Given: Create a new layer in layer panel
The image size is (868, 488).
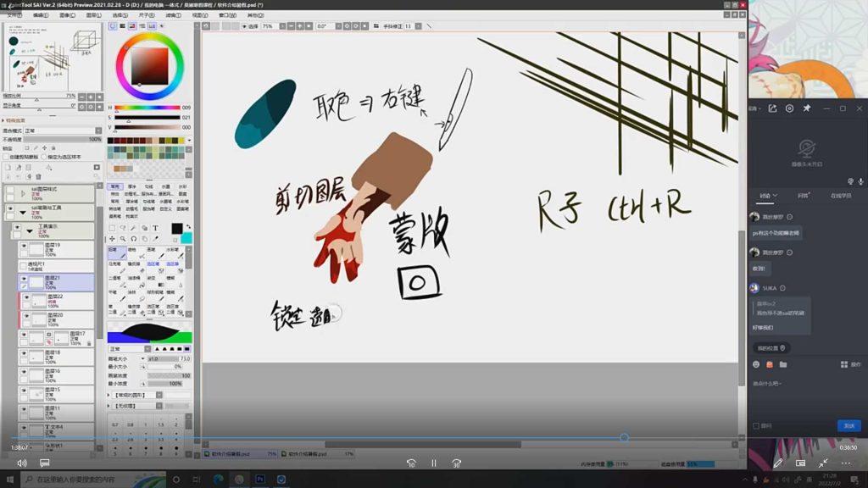Looking at the screenshot, I should click(x=8, y=167).
